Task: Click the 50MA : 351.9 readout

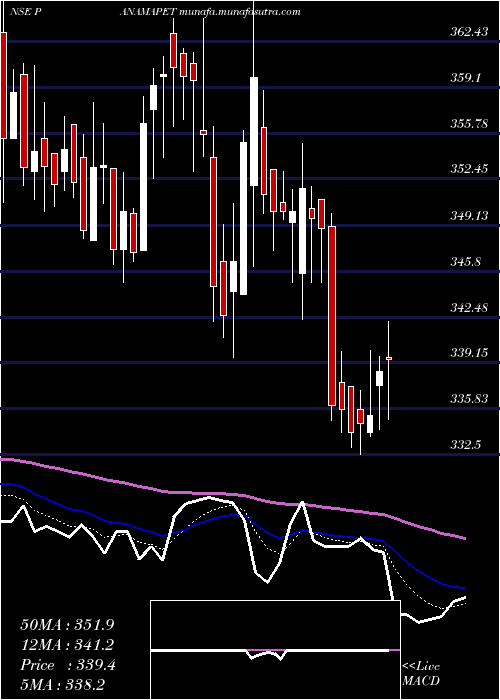Action: tap(67, 625)
